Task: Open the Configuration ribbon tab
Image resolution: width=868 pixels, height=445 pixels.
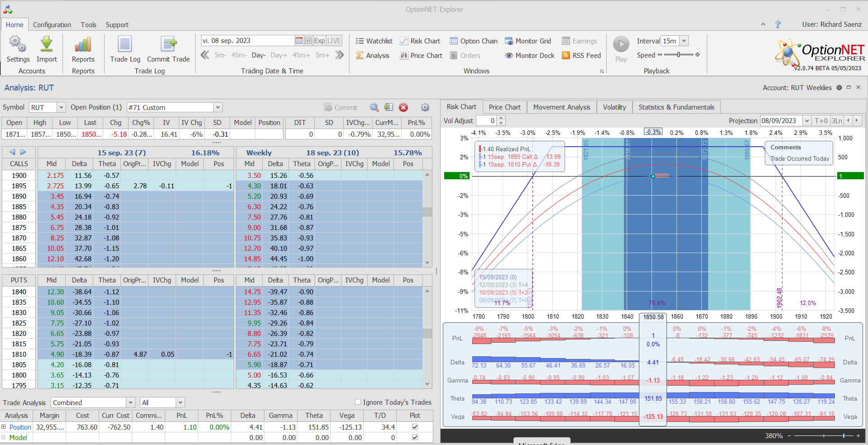Action: tap(52, 25)
